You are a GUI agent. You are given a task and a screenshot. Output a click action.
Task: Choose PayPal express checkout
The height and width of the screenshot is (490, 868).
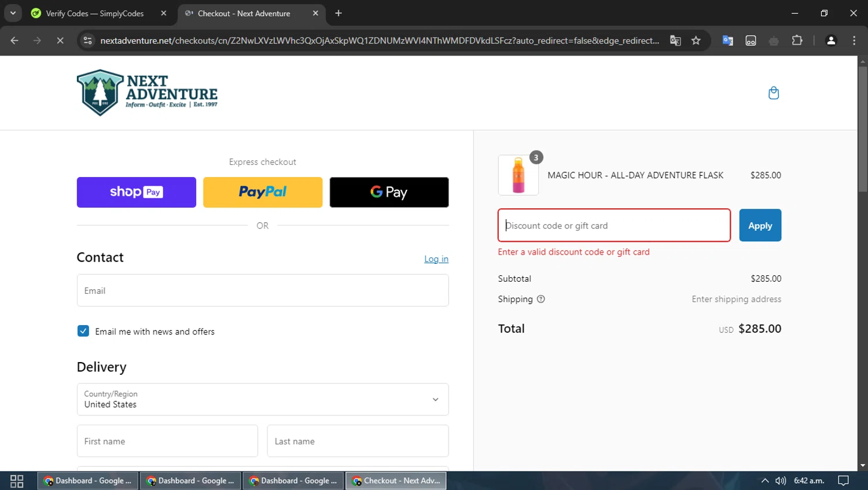click(x=263, y=192)
